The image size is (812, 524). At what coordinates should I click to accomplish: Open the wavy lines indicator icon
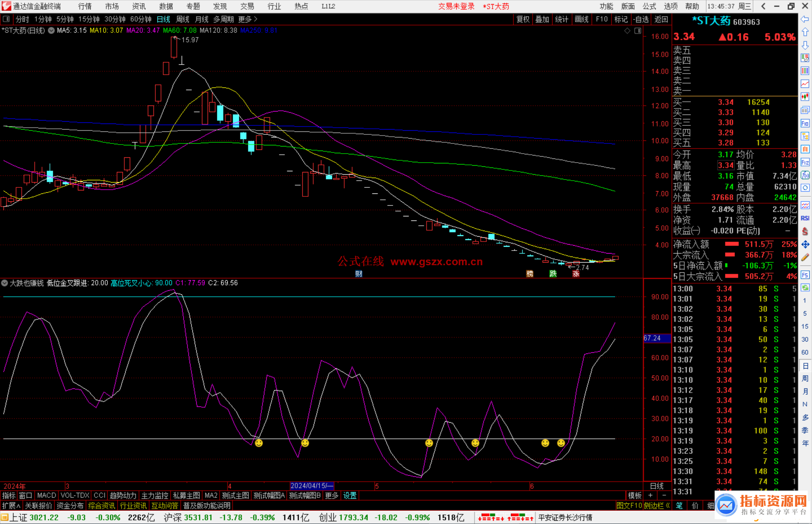coord(805,205)
